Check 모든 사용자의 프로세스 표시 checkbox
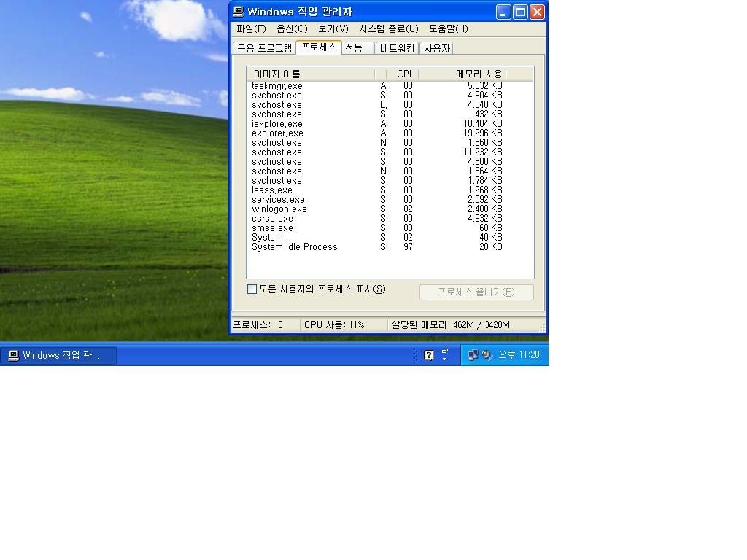This screenshot has width=747, height=560. coord(252,289)
